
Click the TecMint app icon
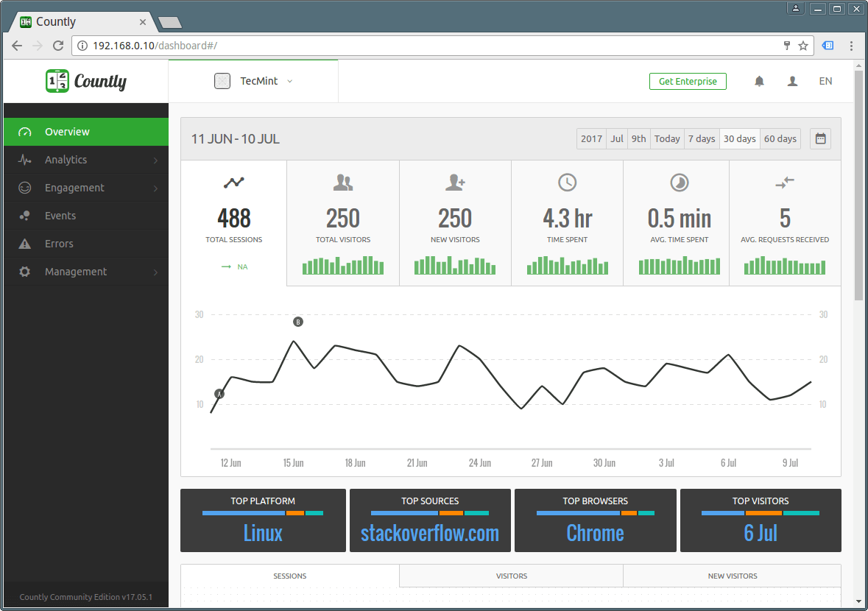click(x=222, y=81)
